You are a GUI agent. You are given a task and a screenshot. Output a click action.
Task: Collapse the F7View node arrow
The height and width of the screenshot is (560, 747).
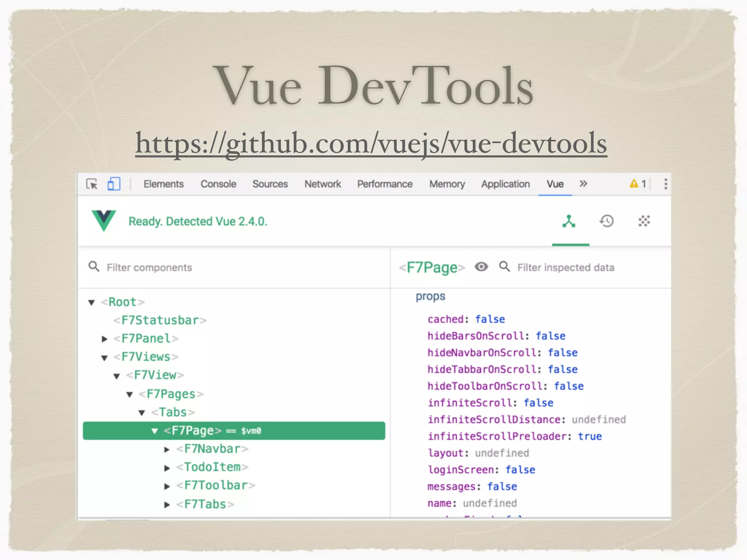click(x=117, y=376)
